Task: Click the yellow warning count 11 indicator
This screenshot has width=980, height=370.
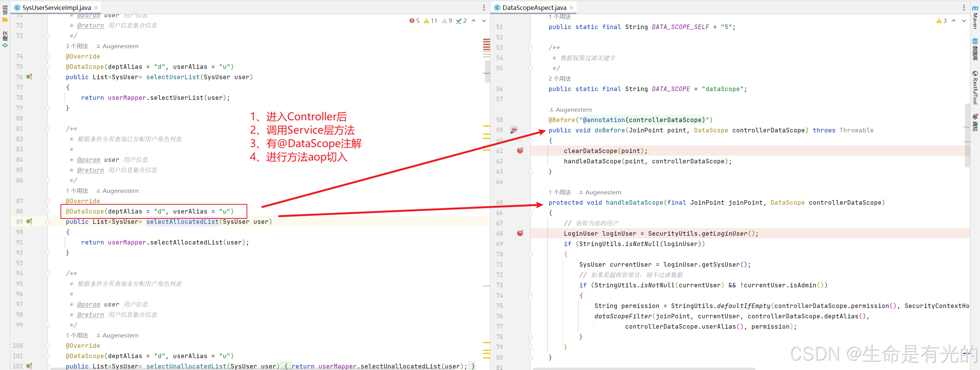Action: click(x=430, y=21)
